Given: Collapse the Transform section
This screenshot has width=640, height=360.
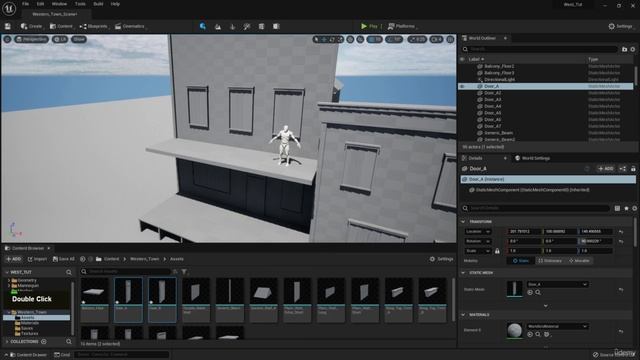Looking at the screenshot, I should click(x=463, y=222).
